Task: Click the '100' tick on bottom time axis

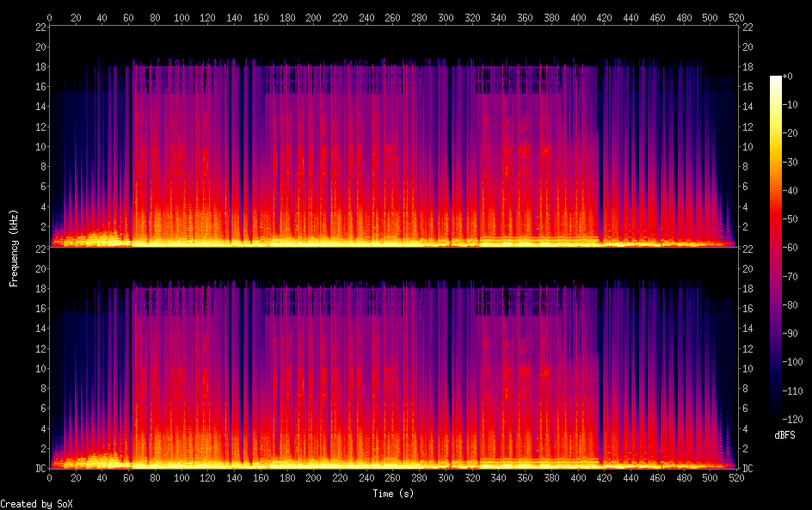Action: [181, 478]
